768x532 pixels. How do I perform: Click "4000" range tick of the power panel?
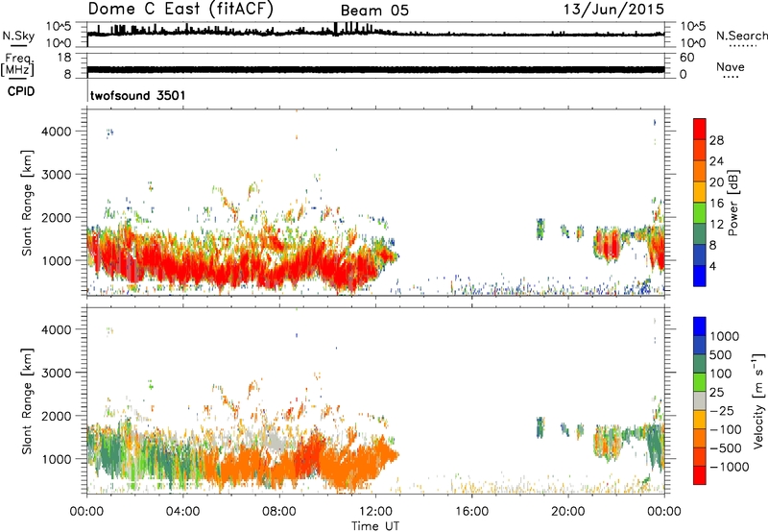click(x=57, y=132)
